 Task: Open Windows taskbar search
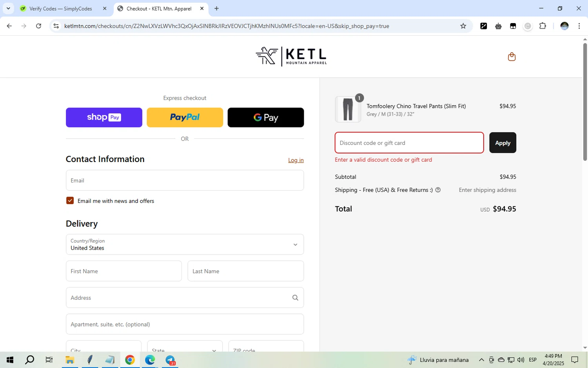(29, 360)
